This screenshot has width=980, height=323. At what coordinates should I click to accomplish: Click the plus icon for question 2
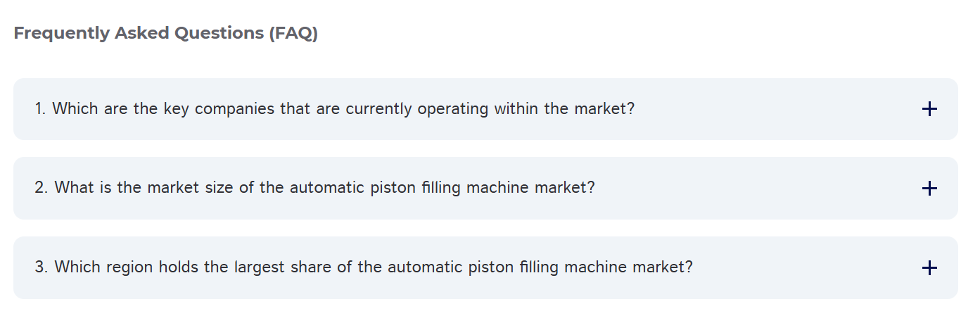pos(929,189)
